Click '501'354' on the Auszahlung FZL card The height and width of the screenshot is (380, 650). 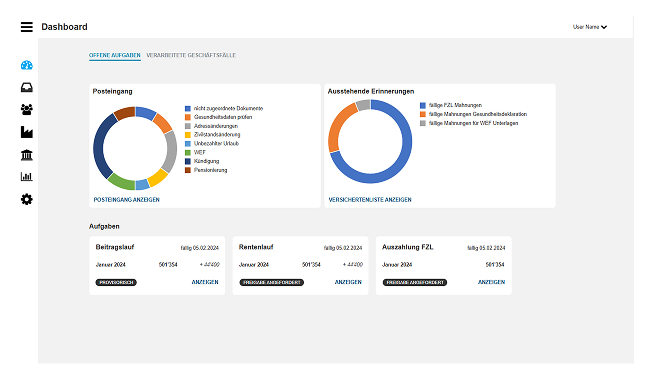click(x=495, y=265)
